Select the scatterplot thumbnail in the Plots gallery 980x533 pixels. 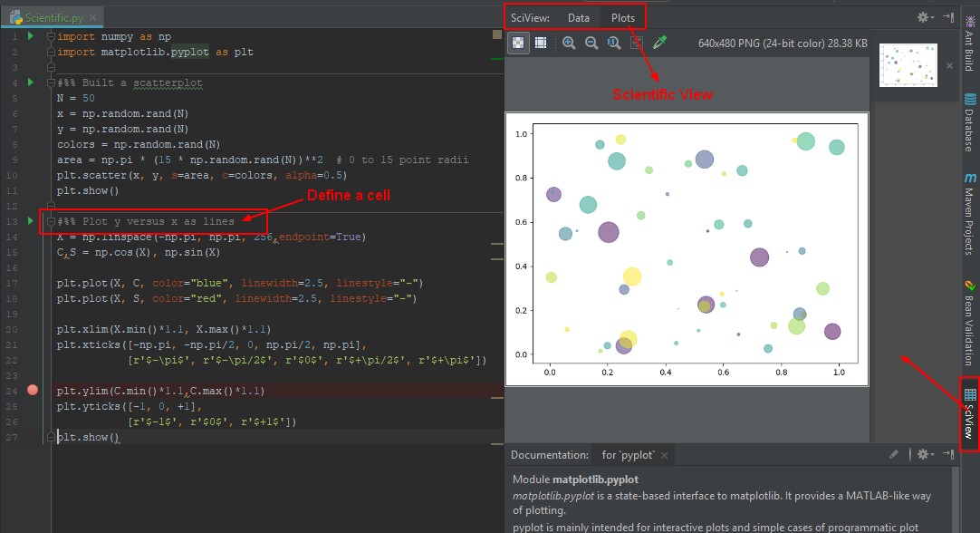(907, 64)
